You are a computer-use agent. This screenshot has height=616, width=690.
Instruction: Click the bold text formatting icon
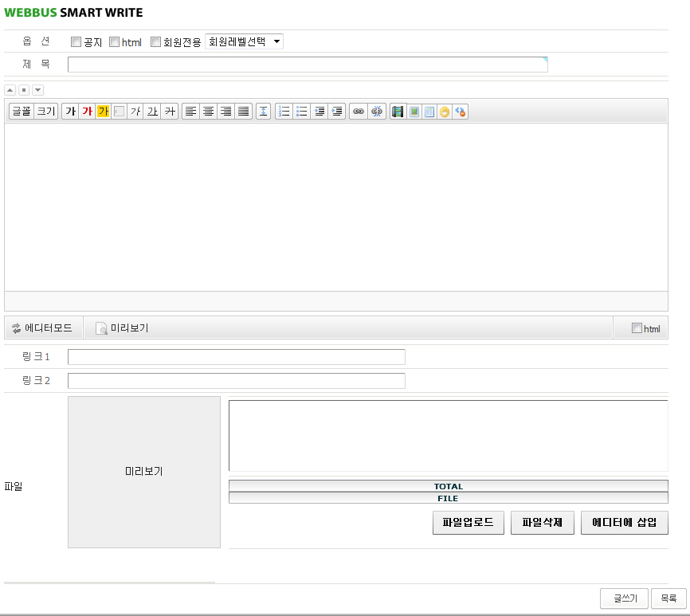tap(70, 112)
